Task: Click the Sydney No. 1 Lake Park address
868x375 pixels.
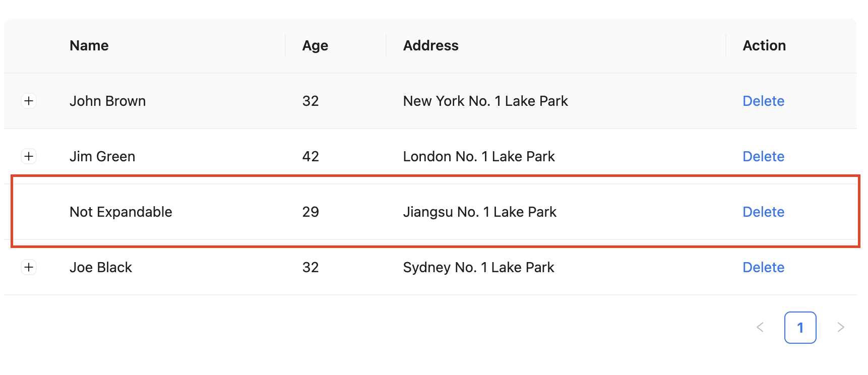Action: tap(478, 267)
